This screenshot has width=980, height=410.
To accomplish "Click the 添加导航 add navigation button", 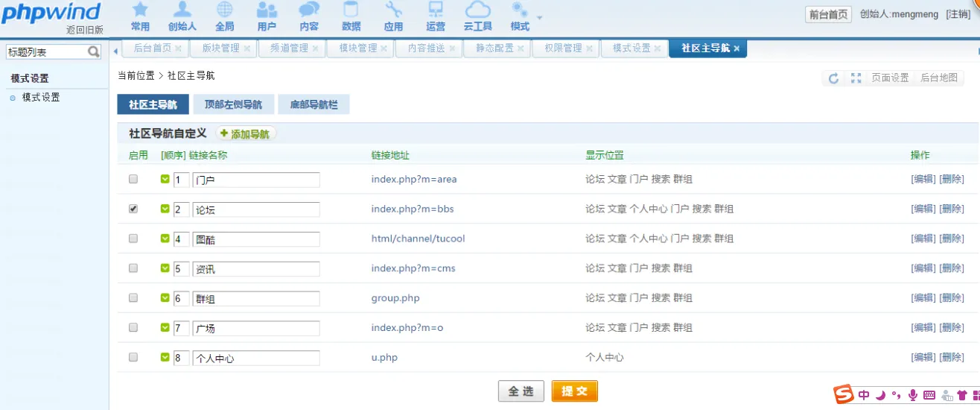I will tap(245, 134).
